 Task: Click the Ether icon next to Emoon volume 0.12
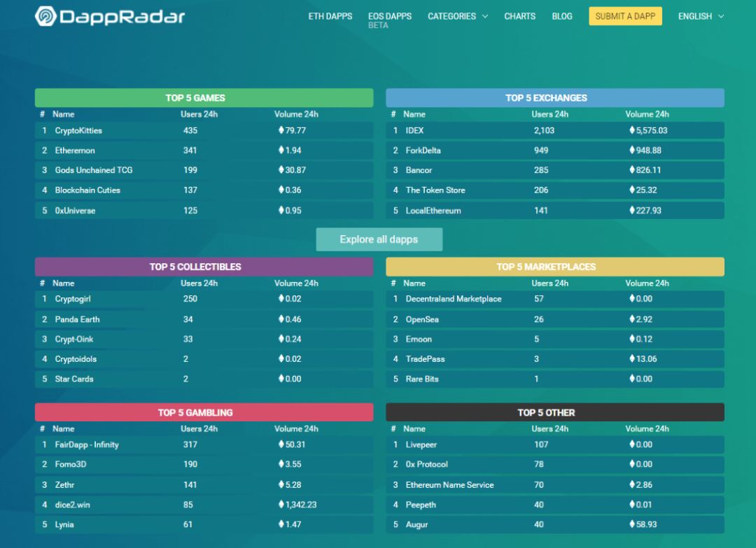click(x=632, y=339)
